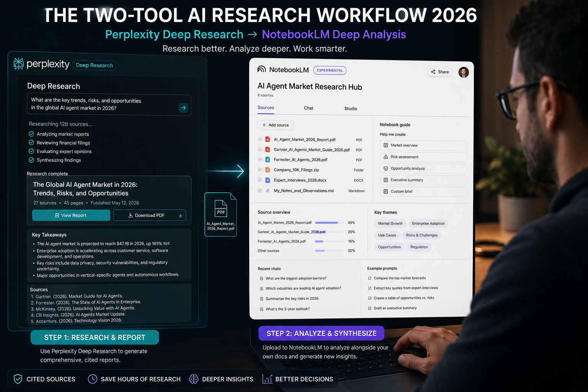588x392 pixels.
Task: Click 'CB Insights. (2026). AI Agents Market Update.'
Action: [x=78, y=315]
